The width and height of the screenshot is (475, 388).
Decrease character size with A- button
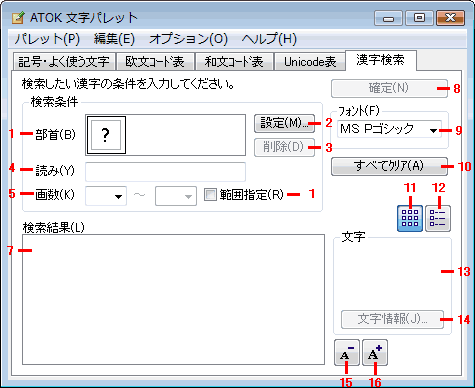(347, 353)
